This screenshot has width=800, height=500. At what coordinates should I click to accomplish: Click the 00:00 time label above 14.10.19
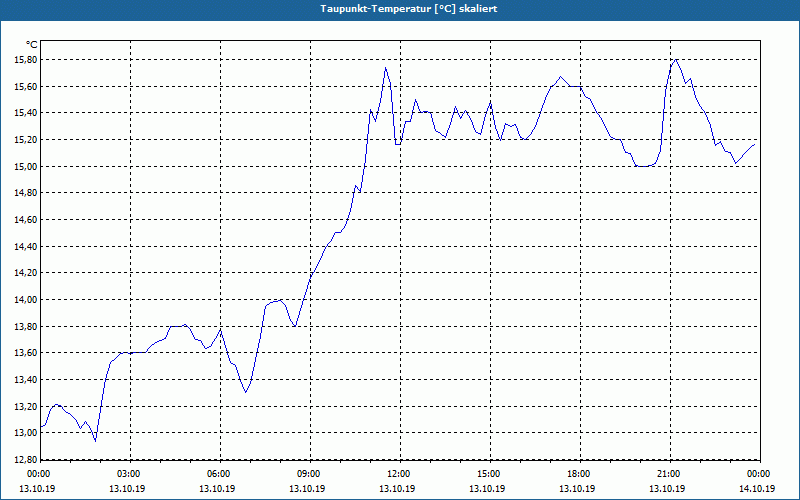758,474
